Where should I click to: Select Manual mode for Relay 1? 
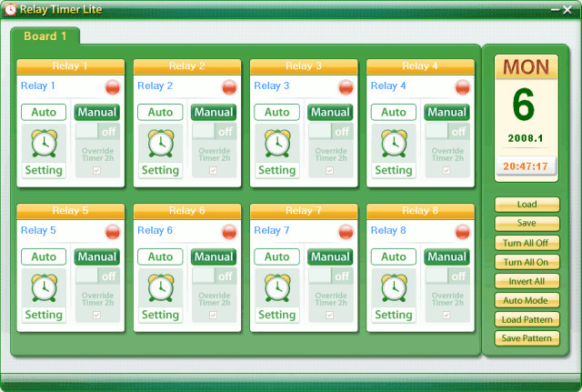tap(97, 112)
